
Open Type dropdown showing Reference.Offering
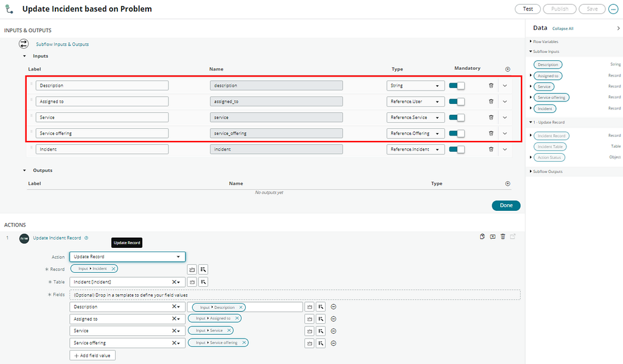click(415, 133)
